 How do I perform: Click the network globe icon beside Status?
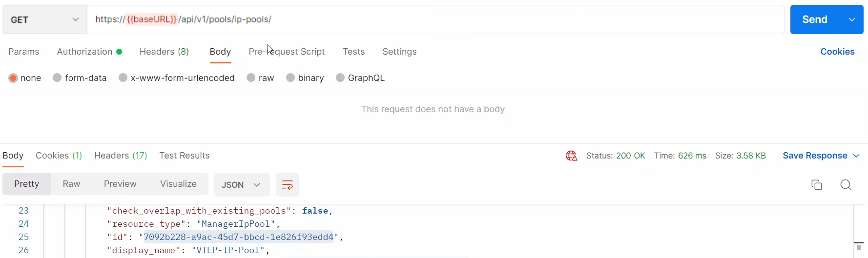point(571,156)
